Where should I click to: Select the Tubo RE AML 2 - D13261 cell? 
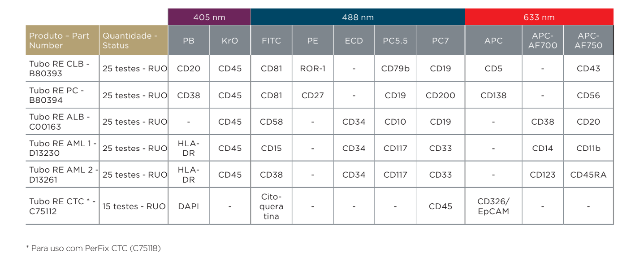62,175
